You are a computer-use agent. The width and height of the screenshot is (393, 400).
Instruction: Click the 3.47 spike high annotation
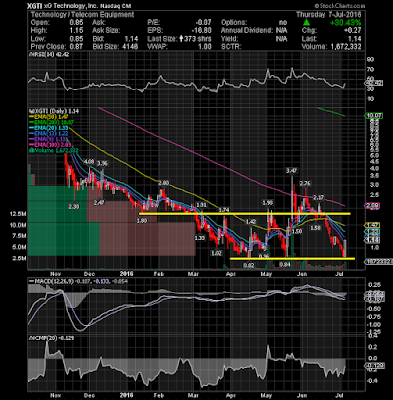click(x=292, y=171)
